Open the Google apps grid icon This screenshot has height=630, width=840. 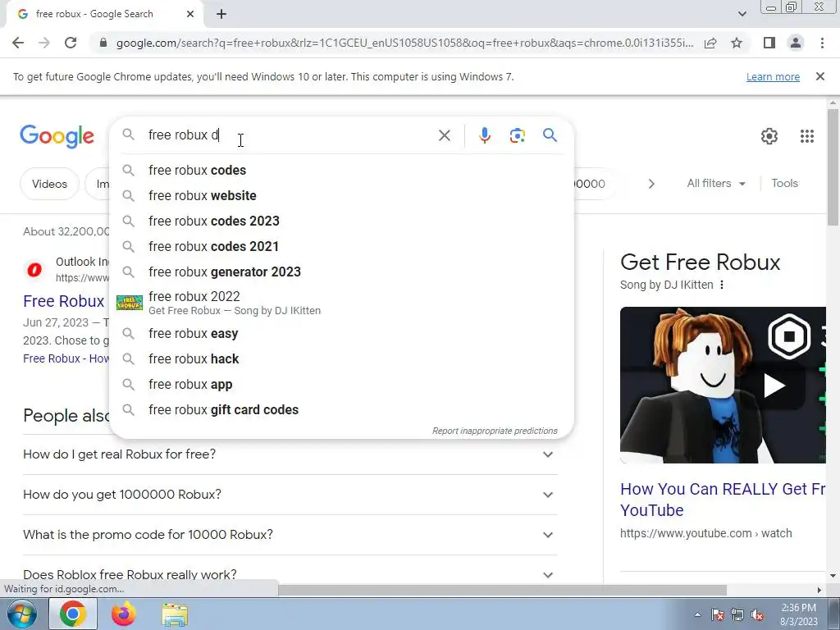[807, 136]
